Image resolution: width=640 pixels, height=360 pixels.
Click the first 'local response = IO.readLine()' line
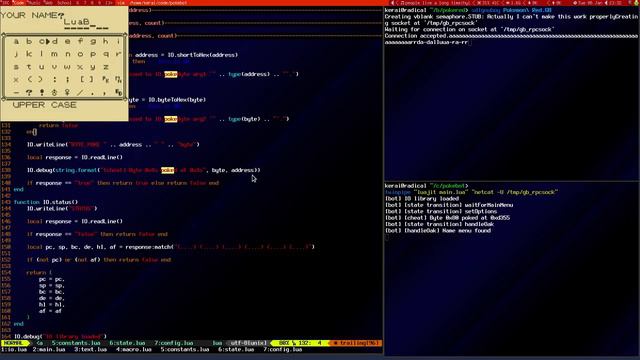pos(75,157)
